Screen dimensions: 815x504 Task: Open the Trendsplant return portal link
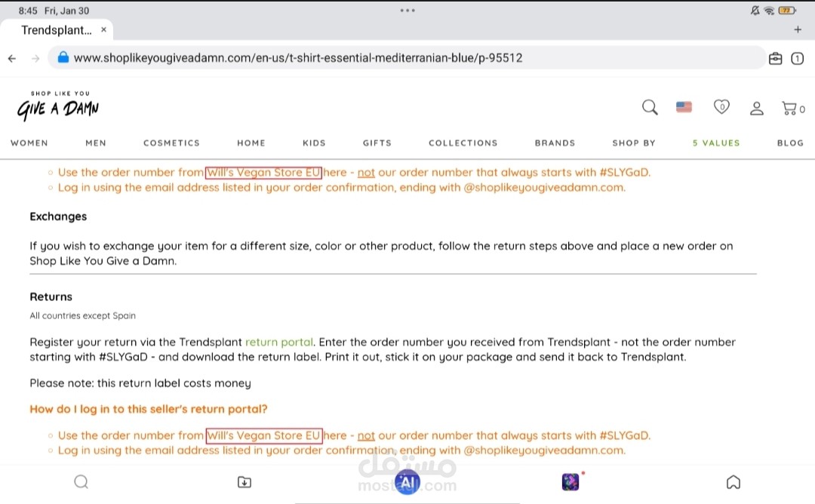pos(279,342)
